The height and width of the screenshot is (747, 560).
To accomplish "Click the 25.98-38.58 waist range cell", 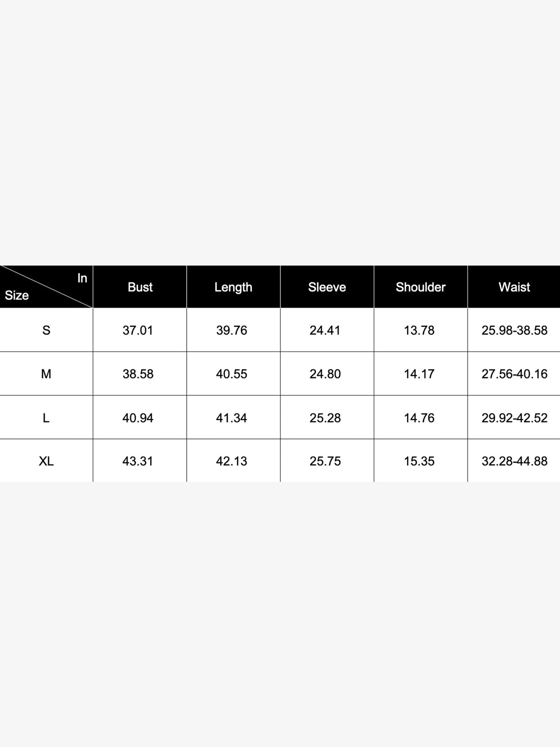I will coord(514,330).
